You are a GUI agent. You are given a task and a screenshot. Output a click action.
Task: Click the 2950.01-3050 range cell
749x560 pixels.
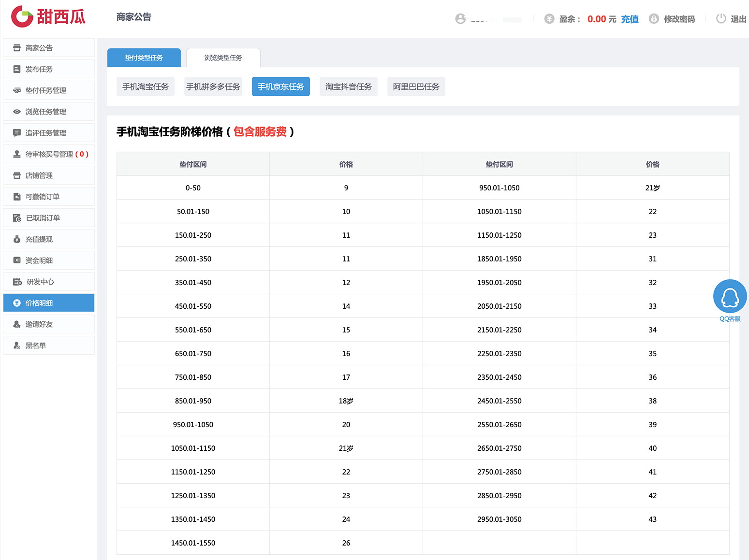pos(499,519)
